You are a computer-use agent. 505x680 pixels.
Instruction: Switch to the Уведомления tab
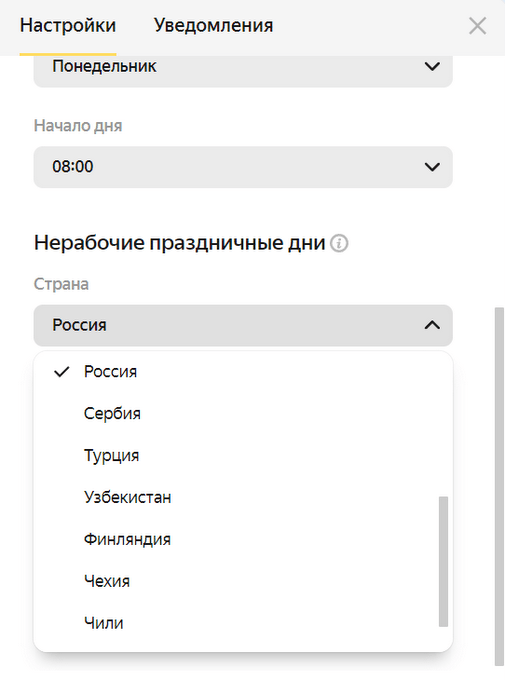(213, 25)
